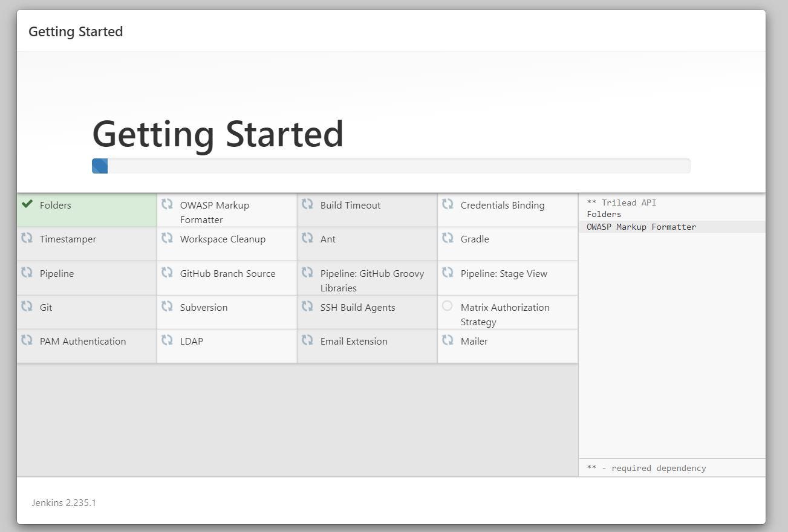Click the Pipeline: GitHub Groovy Libraries name

(x=372, y=281)
